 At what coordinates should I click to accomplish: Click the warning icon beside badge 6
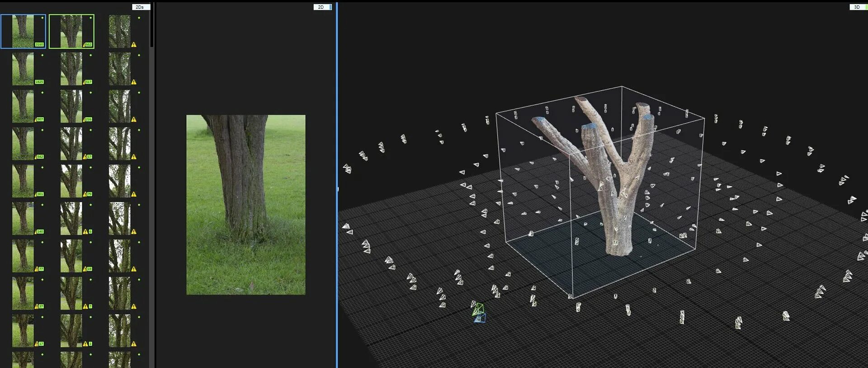click(x=85, y=231)
